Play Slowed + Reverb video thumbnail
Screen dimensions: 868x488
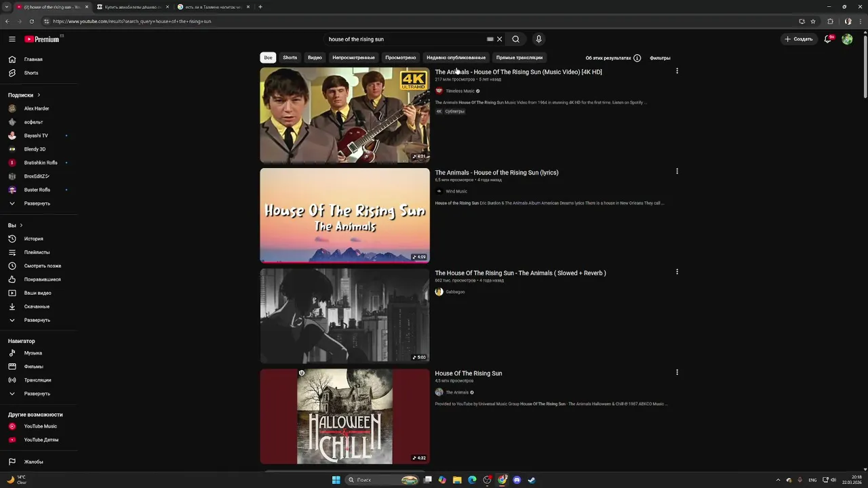click(x=344, y=315)
